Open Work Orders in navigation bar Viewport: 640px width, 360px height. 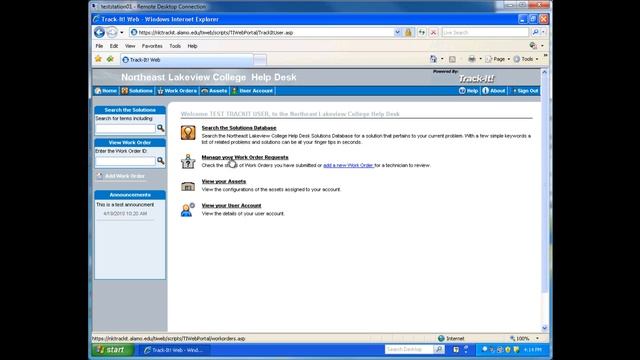[177, 91]
